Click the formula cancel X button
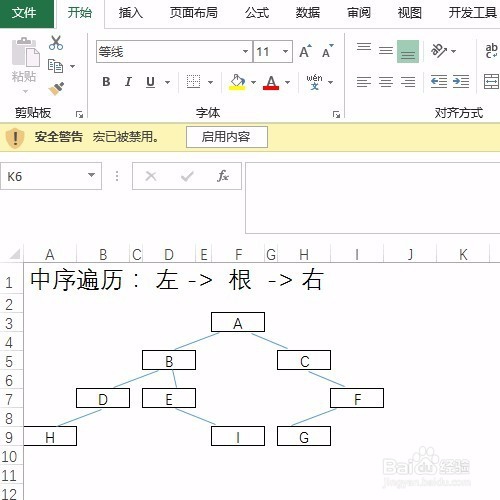500x500 pixels. click(151, 176)
